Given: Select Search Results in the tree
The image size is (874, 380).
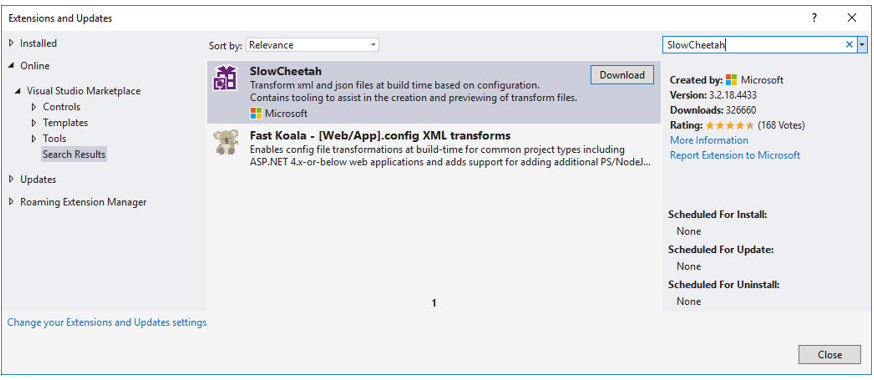Looking at the screenshot, I should [x=74, y=154].
